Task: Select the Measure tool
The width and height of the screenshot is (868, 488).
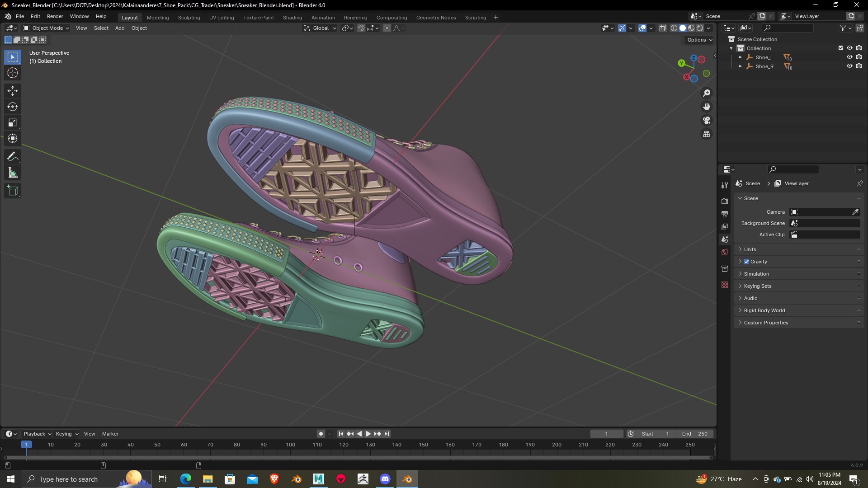Action: point(13,173)
